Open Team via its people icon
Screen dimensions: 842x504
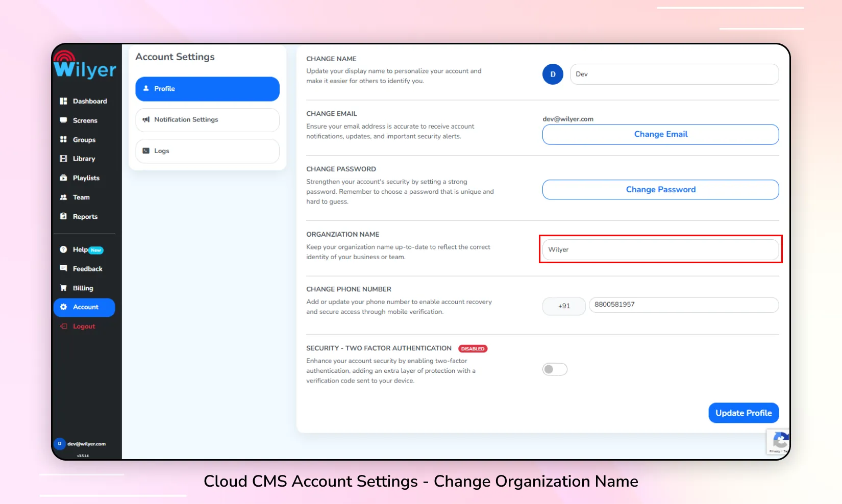pyautogui.click(x=63, y=197)
